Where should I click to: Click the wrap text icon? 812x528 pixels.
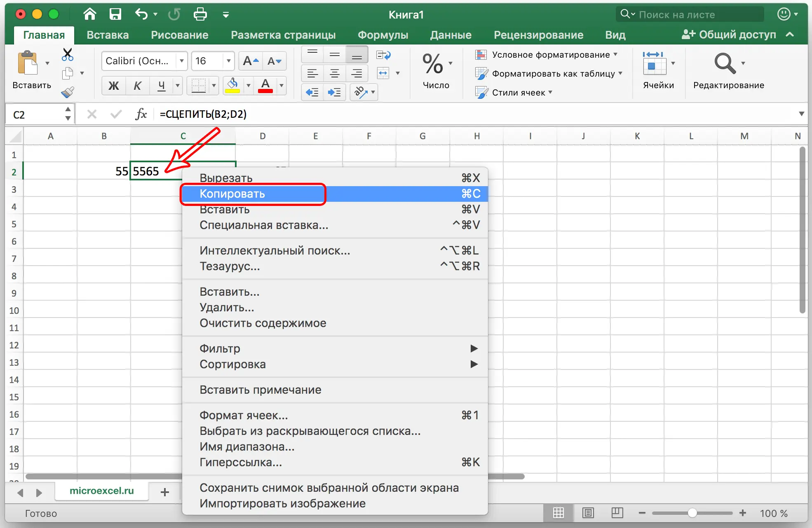tap(384, 55)
